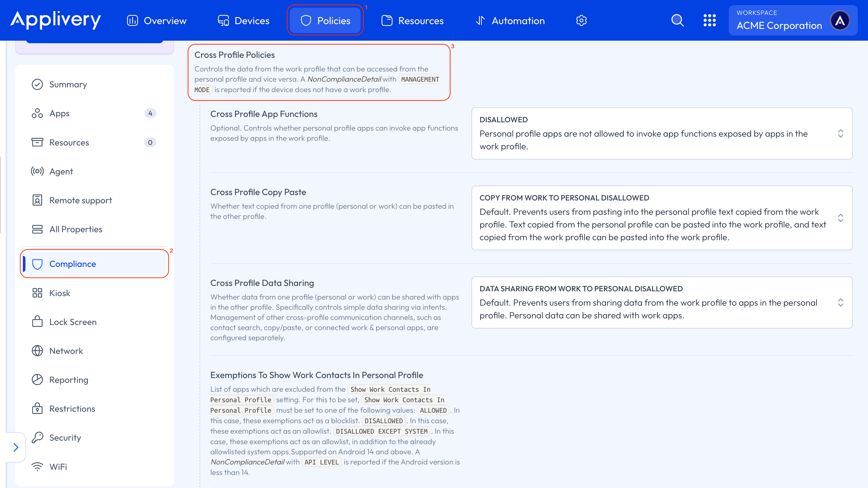Go to Security policy section
The width and height of the screenshot is (868, 488).
(65, 437)
